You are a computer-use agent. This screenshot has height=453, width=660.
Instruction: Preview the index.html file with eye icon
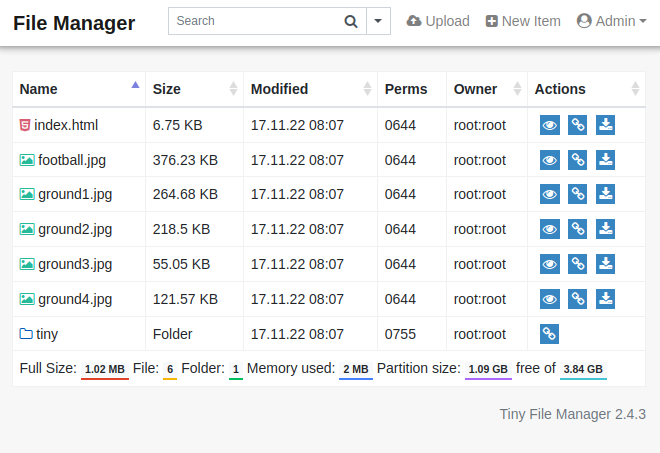(549, 125)
